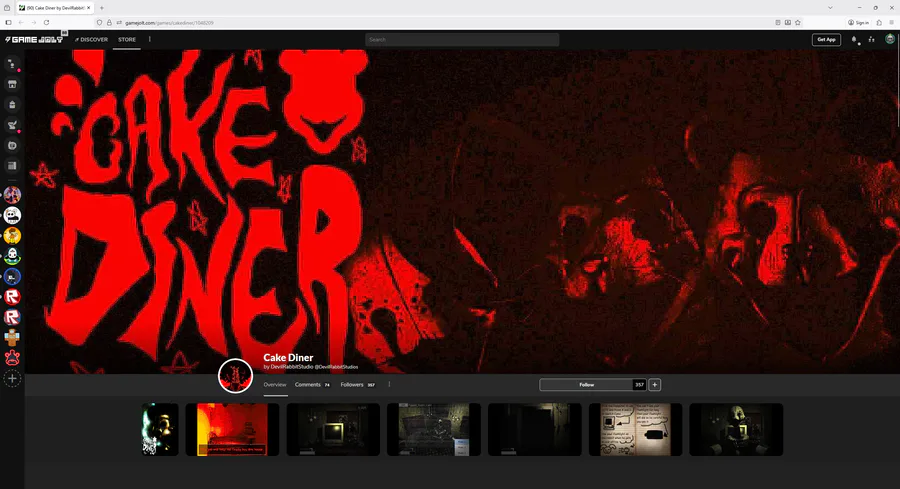Bookmark page with browser star icon

[798, 22]
